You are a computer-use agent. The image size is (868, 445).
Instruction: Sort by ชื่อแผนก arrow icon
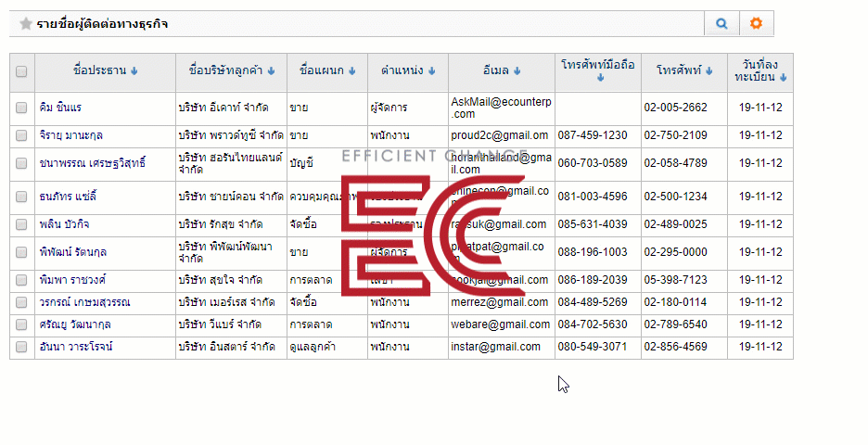click(x=352, y=70)
